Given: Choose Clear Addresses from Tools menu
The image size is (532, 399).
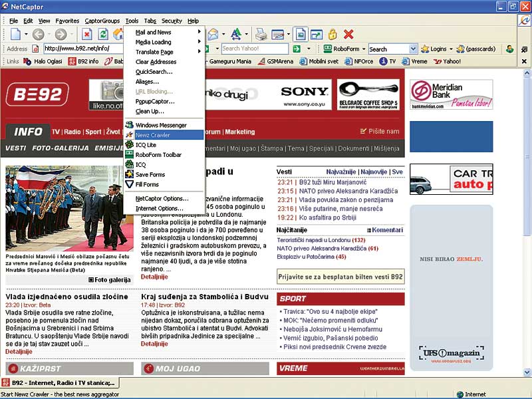Looking at the screenshot, I should click(x=164, y=62).
